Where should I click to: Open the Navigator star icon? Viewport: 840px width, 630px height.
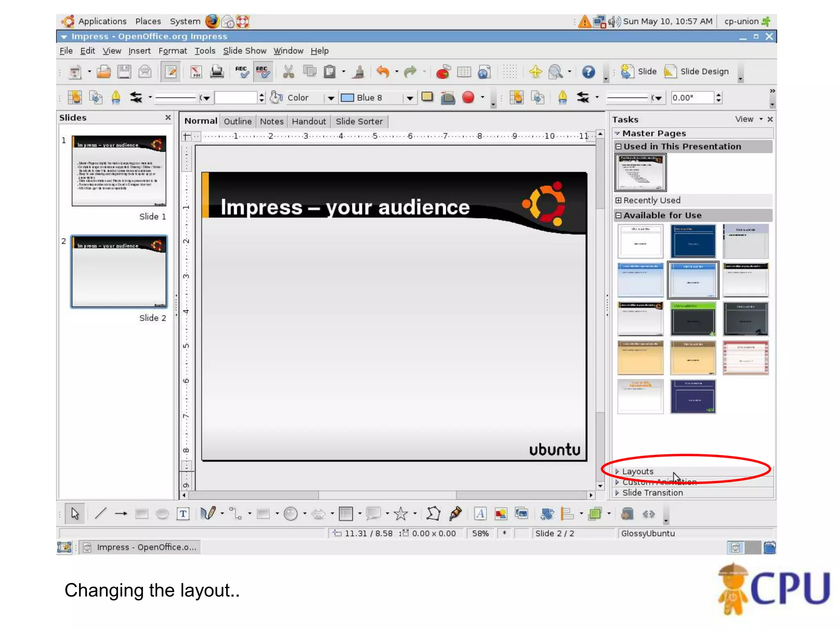[535, 72]
